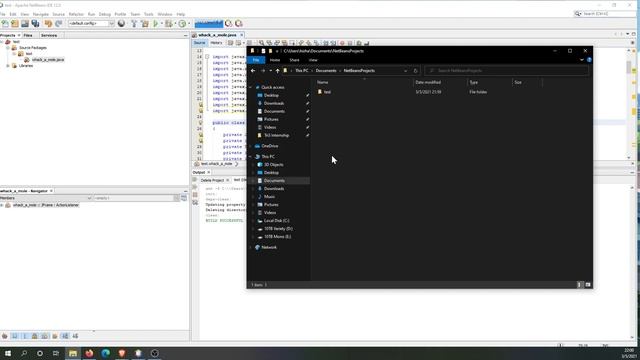Click the Profile Project icon in NetBeans toolbar
The width and height of the screenshot is (640, 360).
[182, 24]
